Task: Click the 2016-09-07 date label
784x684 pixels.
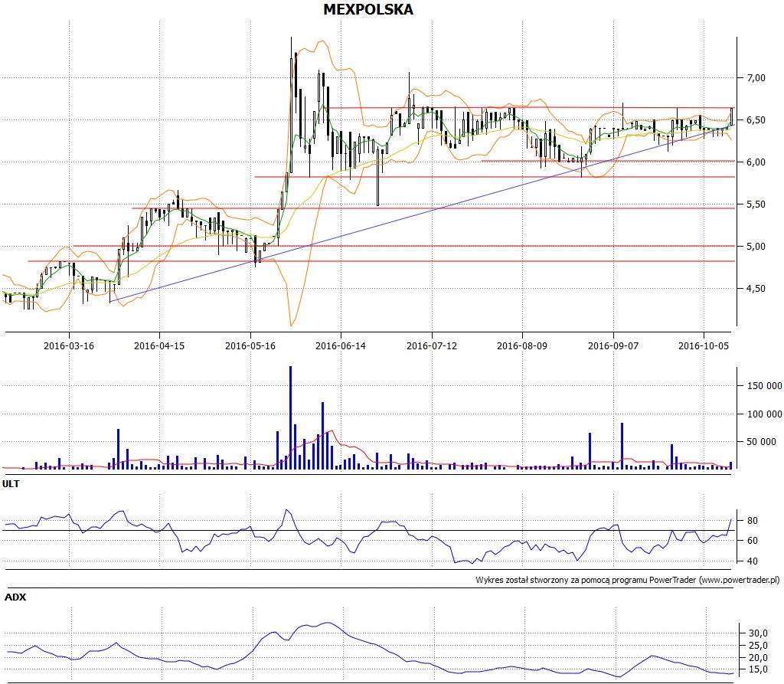Action: click(x=613, y=345)
